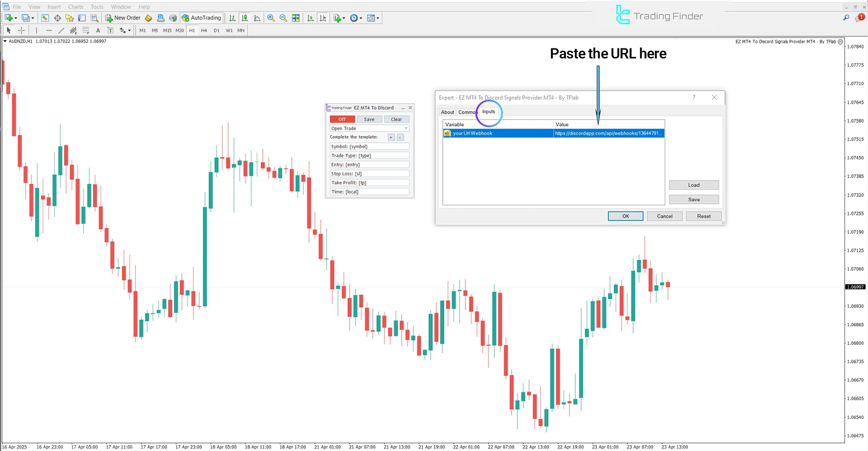Screen dimensions: 868x451
Task: Toggle the red Off button in EZ panel
Action: pos(342,120)
